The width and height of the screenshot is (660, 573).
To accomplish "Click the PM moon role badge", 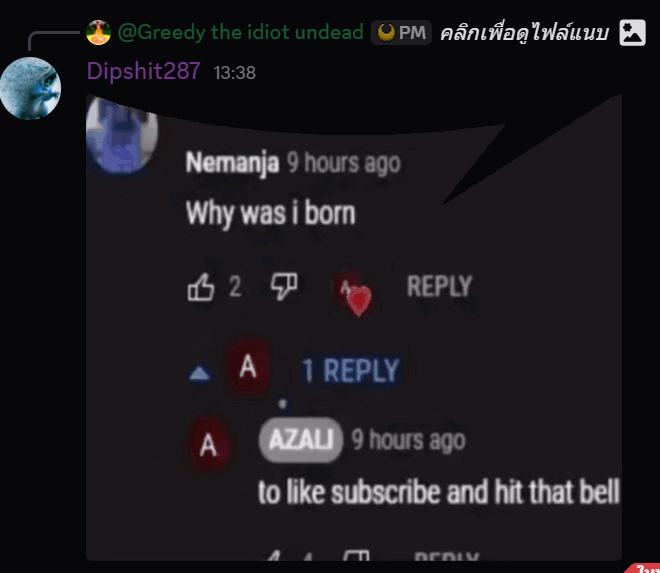I will (401, 33).
